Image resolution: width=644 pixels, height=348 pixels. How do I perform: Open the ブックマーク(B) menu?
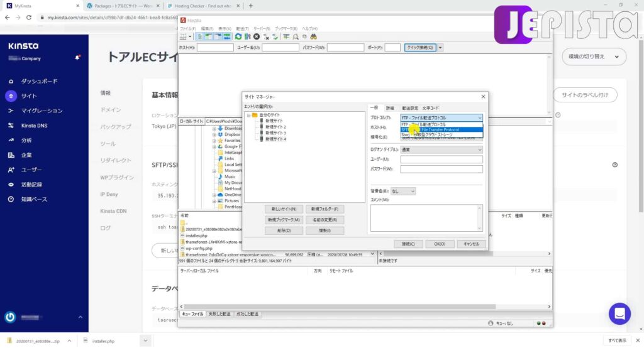(x=286, y=29)
